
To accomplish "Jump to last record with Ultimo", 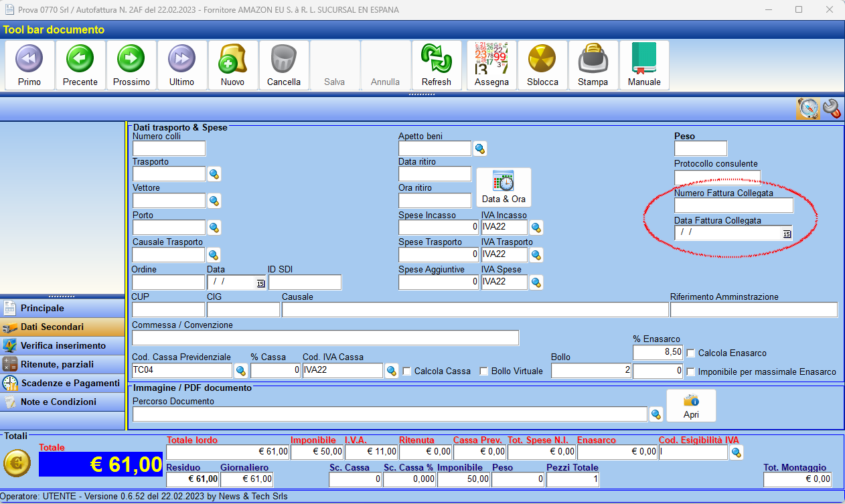I will 181,65.
